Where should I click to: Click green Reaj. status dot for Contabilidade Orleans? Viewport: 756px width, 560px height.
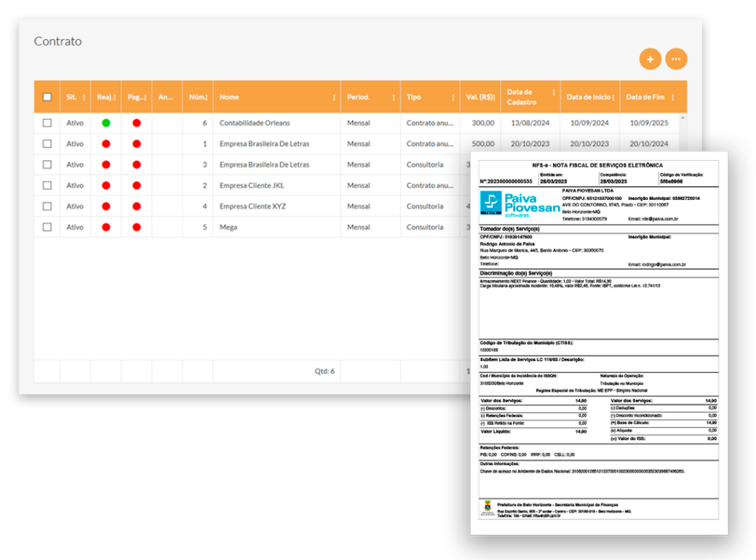coord(106,123)
